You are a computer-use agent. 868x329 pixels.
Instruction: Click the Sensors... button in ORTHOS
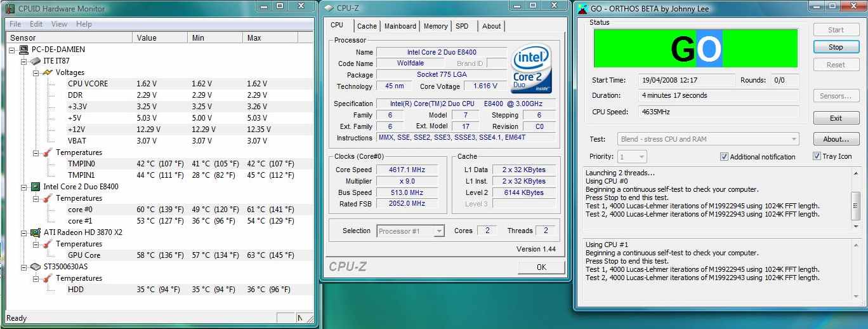(836, 96)
